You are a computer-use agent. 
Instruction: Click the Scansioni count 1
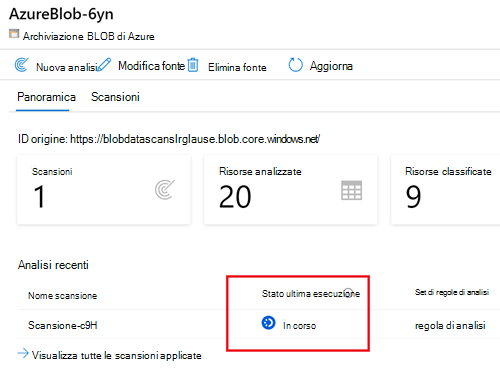39,197
